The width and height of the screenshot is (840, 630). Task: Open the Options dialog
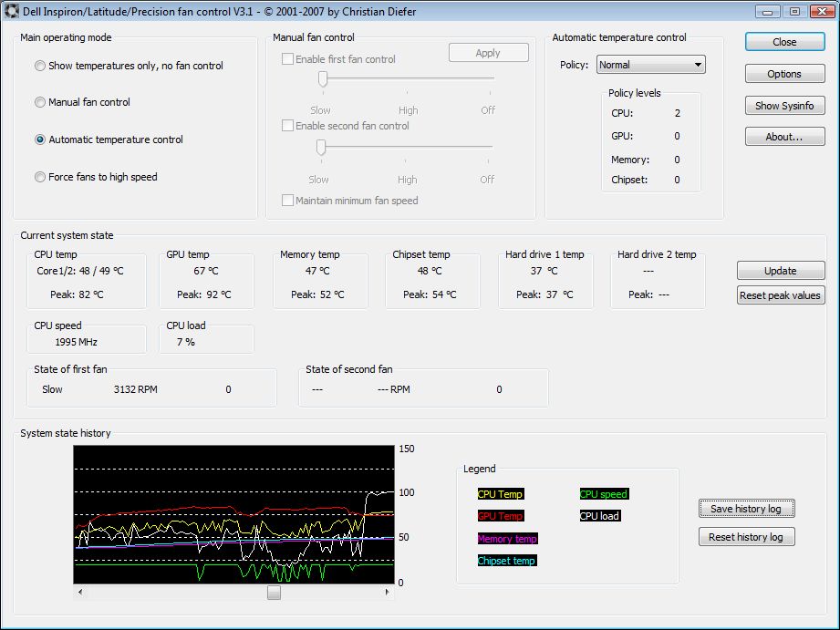(785, 74)
